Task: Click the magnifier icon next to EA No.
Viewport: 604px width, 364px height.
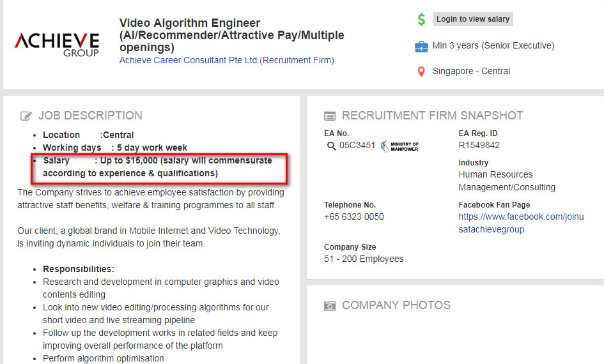Action: 331,146
